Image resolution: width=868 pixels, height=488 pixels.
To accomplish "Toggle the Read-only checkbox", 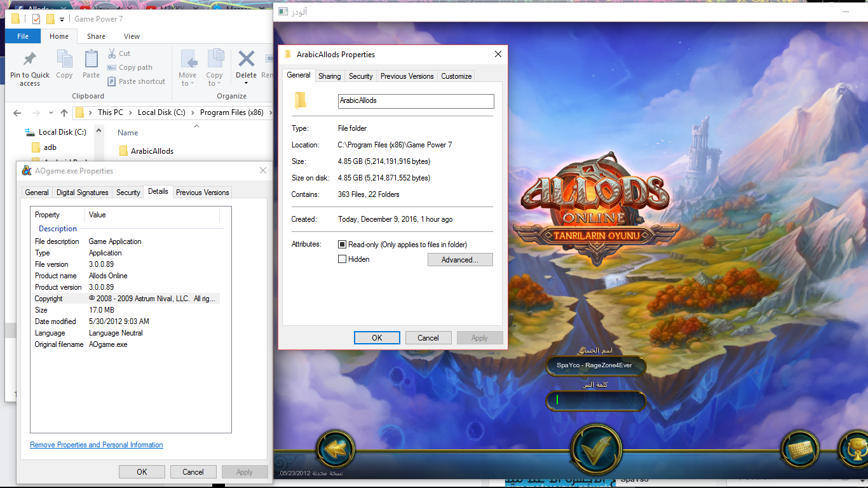I will click(x=342, y=245).
